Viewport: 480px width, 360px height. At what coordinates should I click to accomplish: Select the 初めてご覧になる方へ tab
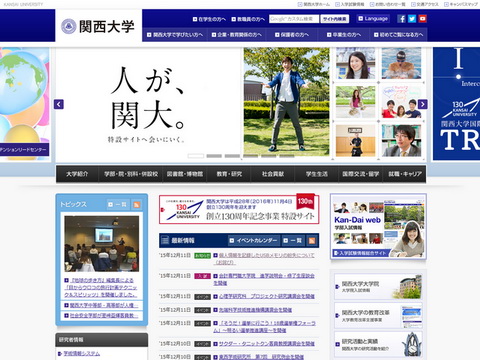[x=398, y=35]
